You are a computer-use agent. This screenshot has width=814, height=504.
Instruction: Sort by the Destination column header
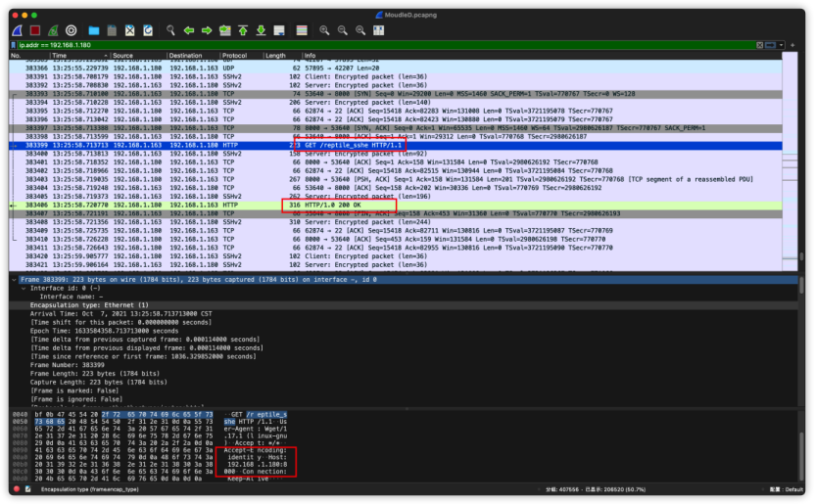[193, 56]
